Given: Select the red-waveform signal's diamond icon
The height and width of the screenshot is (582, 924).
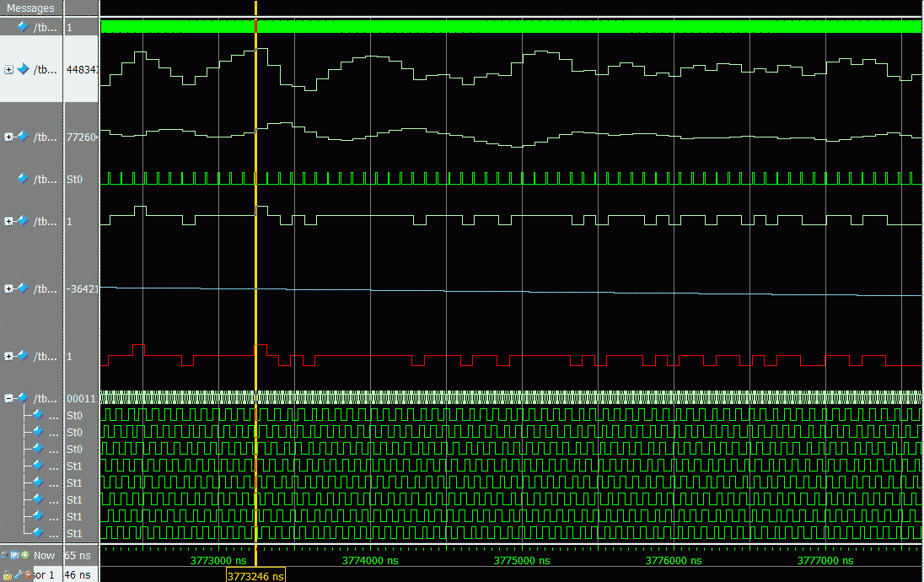Looking at the screenshot, I should [x=23, y=356].
